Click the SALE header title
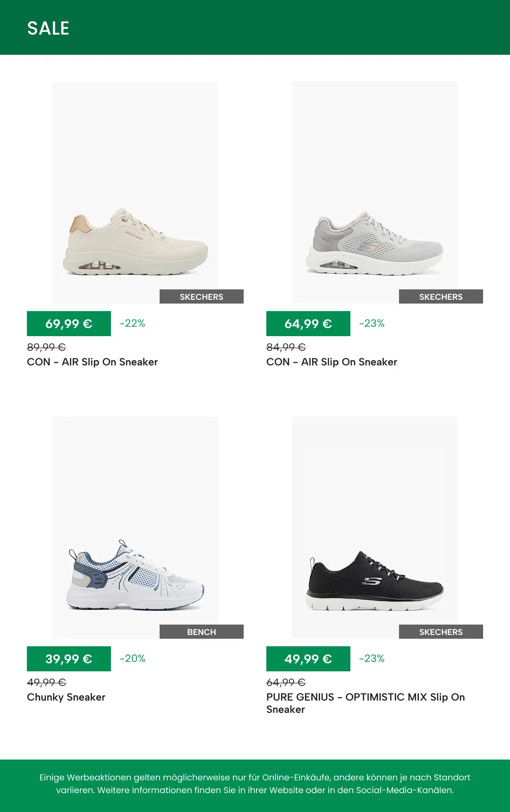The image size is (510, 812). 48,28
